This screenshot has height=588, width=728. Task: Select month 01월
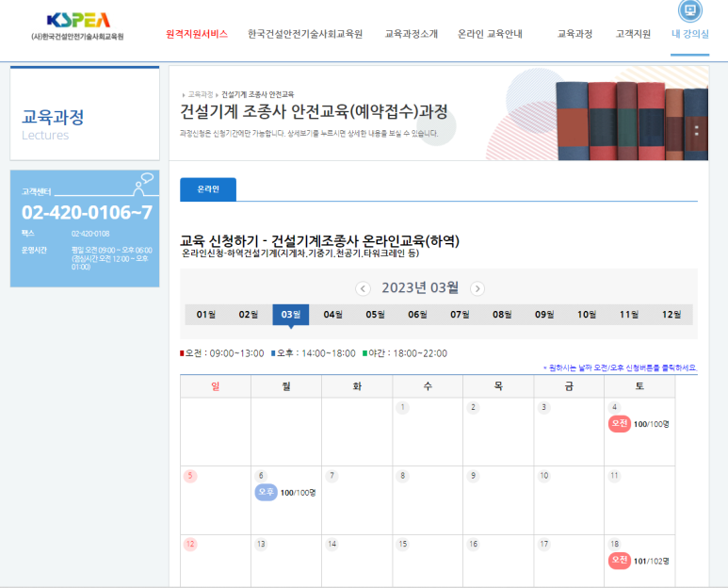(x=205, y=315)
